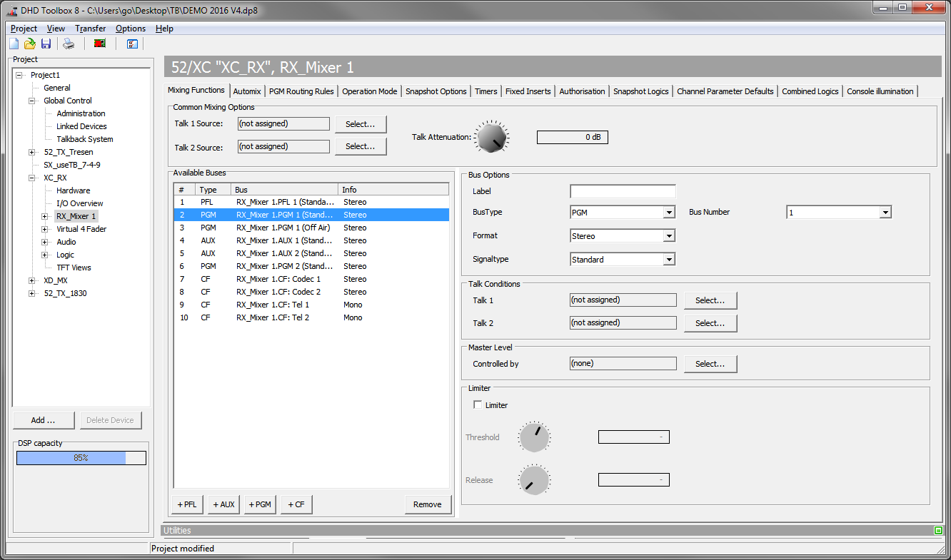Open the Format dropdown

click(x=668, y=235)
